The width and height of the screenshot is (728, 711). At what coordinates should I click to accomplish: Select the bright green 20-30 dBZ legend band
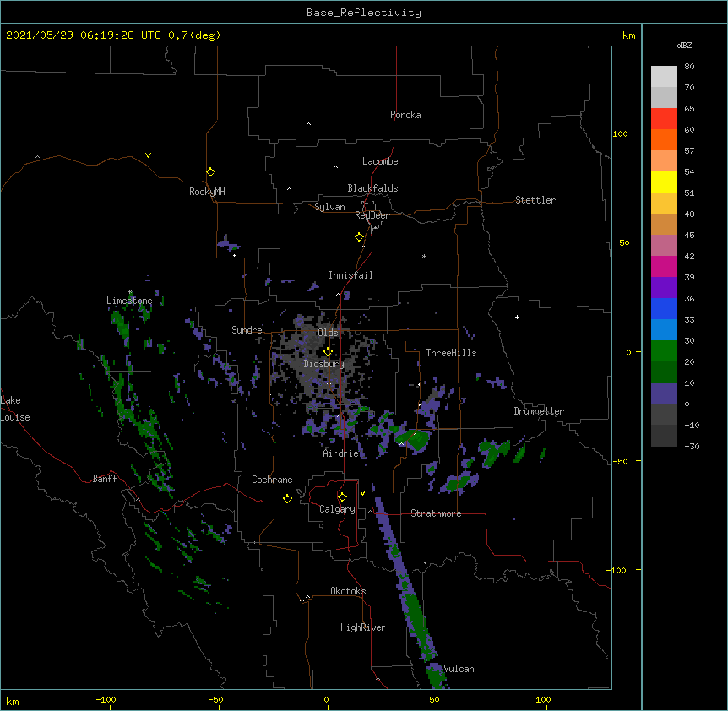coord(664,351)
